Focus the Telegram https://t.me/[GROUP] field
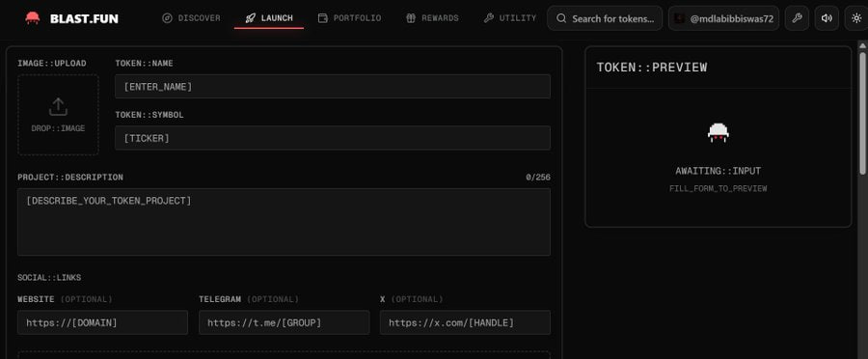This screenshot has height=359, width=868. tap(284, 322)
